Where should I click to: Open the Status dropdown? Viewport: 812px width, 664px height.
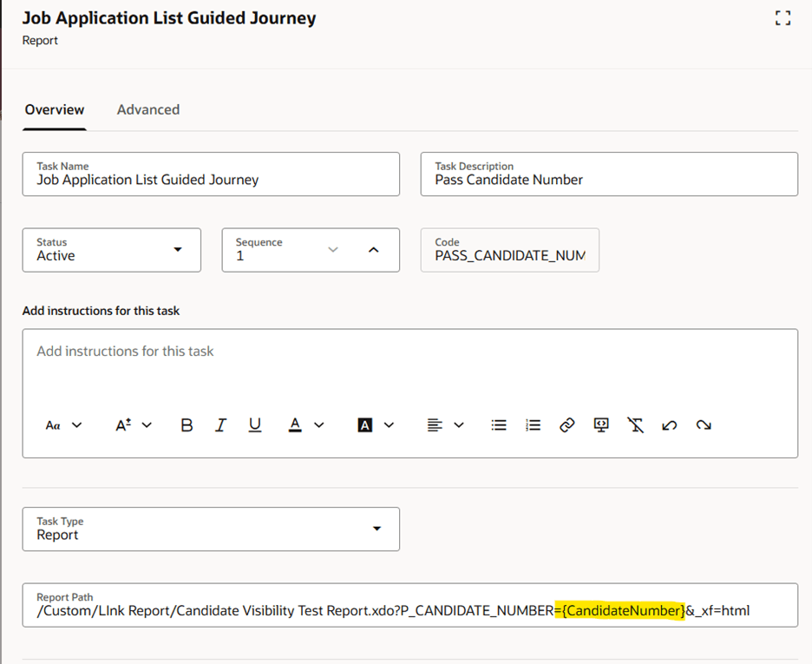pyautogui.click(x=111, y=250)
